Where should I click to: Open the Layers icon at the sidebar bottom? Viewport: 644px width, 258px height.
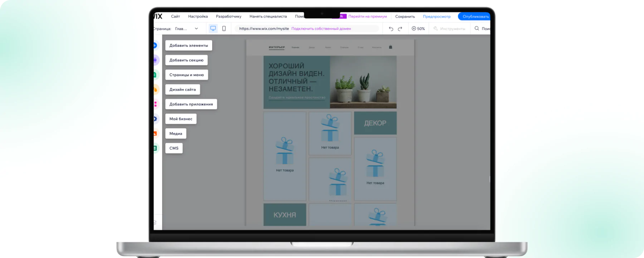(155, 223)
